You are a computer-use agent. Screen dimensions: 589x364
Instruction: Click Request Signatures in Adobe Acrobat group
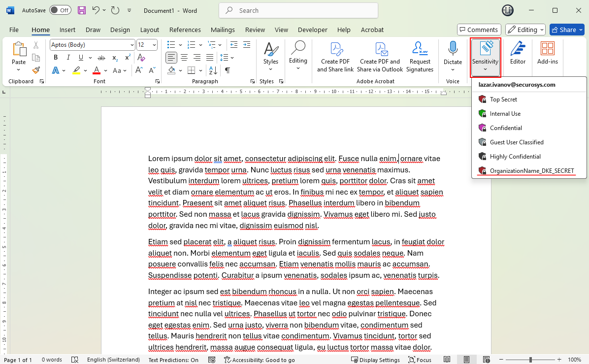click(x=420, y=58)
